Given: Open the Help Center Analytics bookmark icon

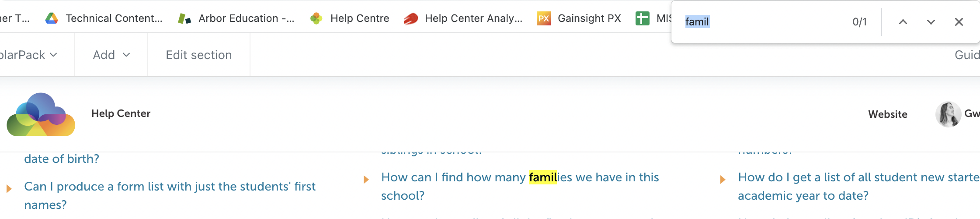Looking at the screenshot, I should coord(411,18).
